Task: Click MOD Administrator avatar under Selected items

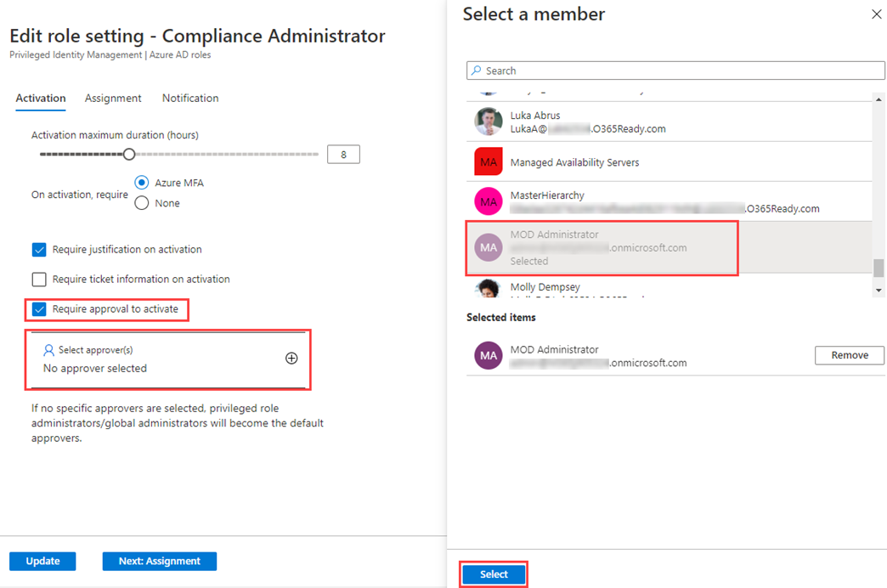Action: 488,354
